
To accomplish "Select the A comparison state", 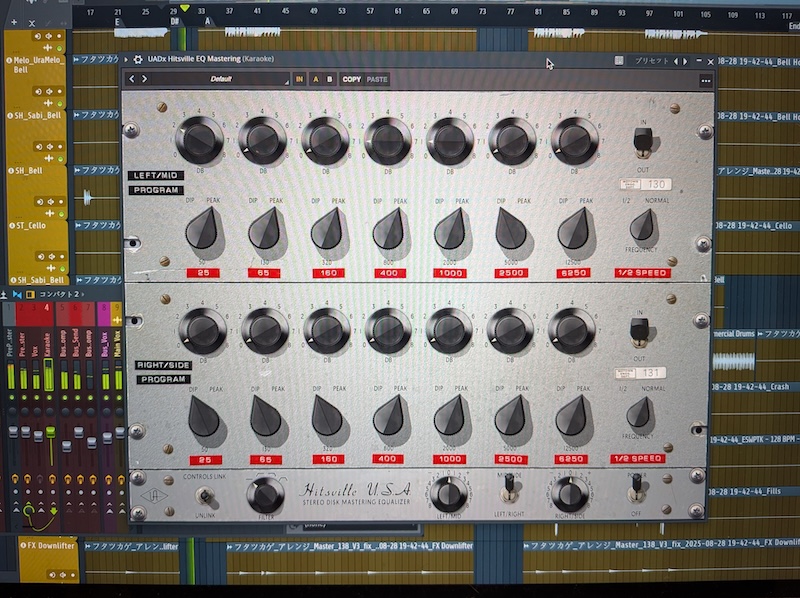I will point(315,79).
